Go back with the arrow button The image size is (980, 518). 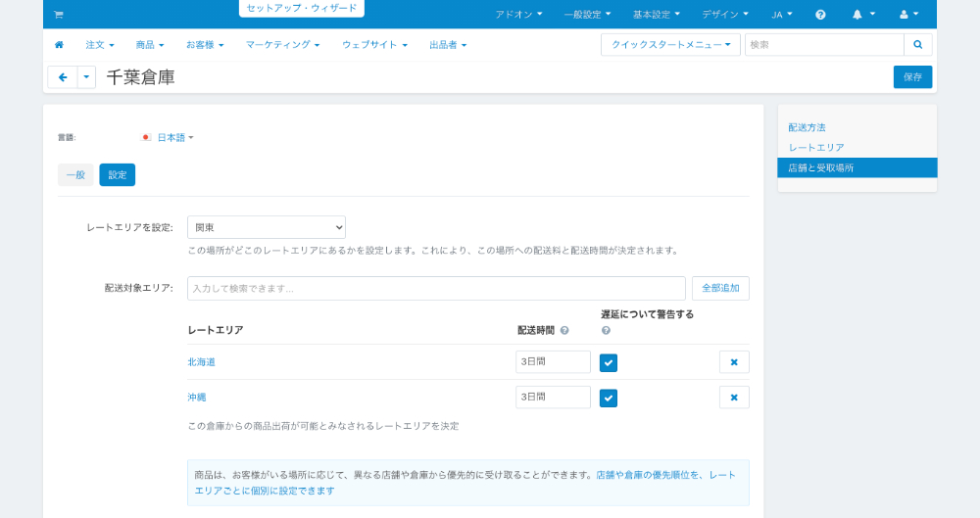pyautogui.click(x=63, y=76)
